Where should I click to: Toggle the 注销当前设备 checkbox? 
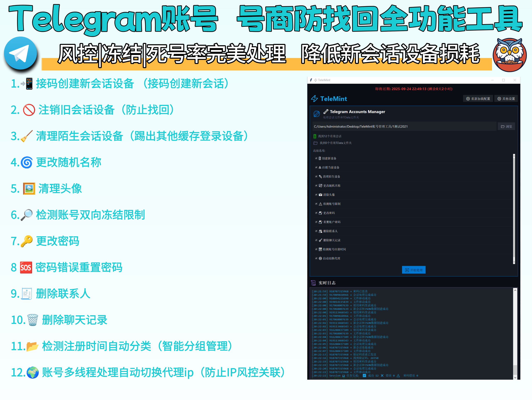(316, 167)
